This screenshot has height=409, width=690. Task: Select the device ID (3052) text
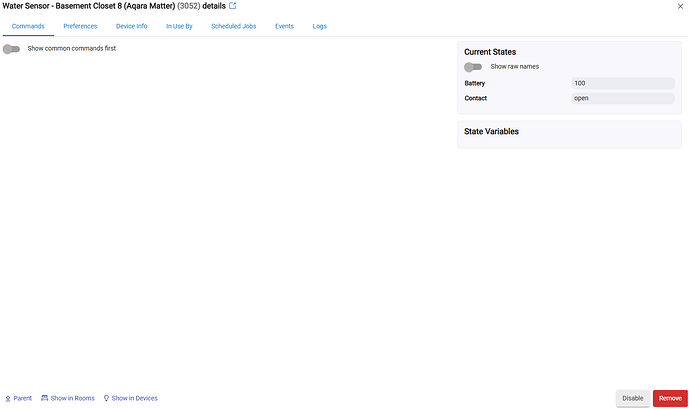click(x=189, y=6)
